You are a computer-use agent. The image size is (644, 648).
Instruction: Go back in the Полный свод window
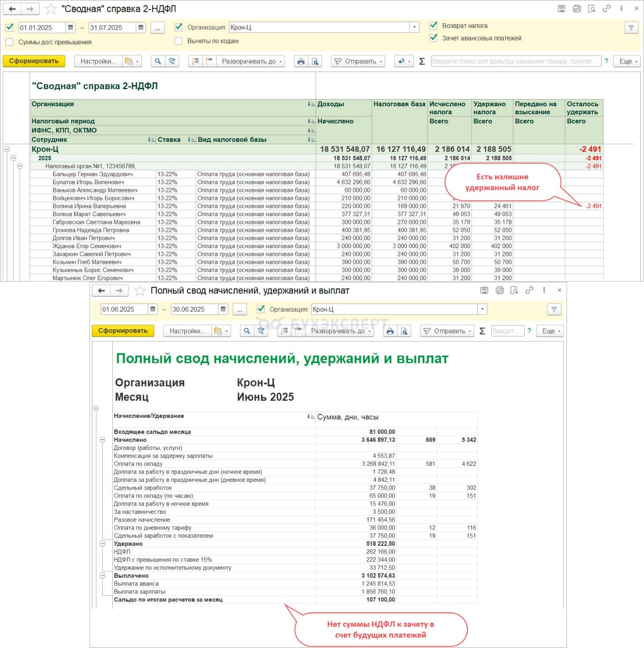click(101, 291)
